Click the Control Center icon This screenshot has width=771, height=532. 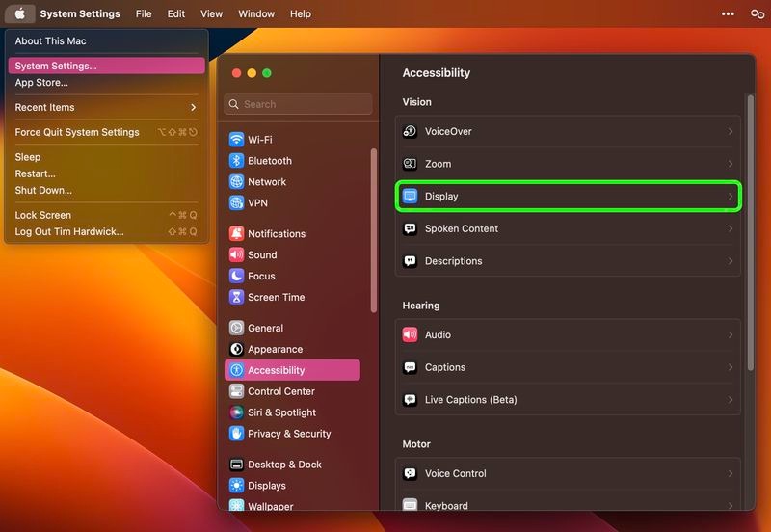[x=236, y=391]
